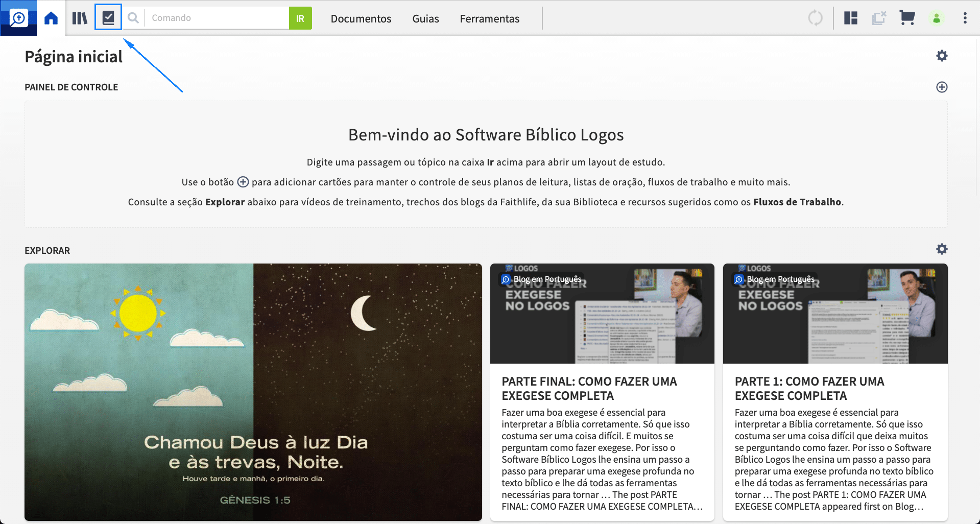Open article PARTE FINAL: COMO FAZER UMA EXEGESE COMPLETA
This screenshot has width=980, height=524.
pyautogui.click(x=589, y=389)
